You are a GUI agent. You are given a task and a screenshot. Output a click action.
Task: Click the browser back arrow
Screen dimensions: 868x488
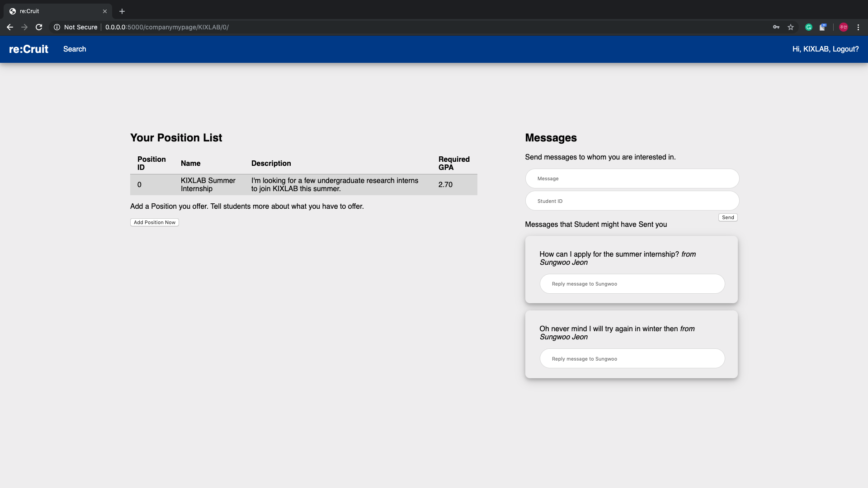coord(10,27)
